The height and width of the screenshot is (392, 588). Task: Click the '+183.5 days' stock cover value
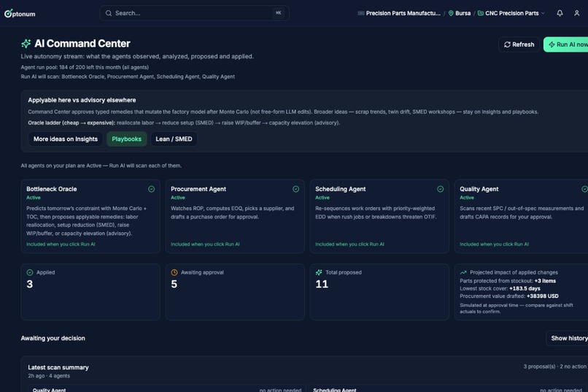pos(525,288)
